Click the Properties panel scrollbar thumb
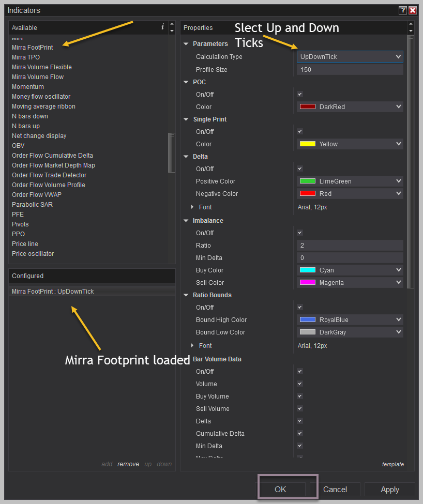 [410, 162]
